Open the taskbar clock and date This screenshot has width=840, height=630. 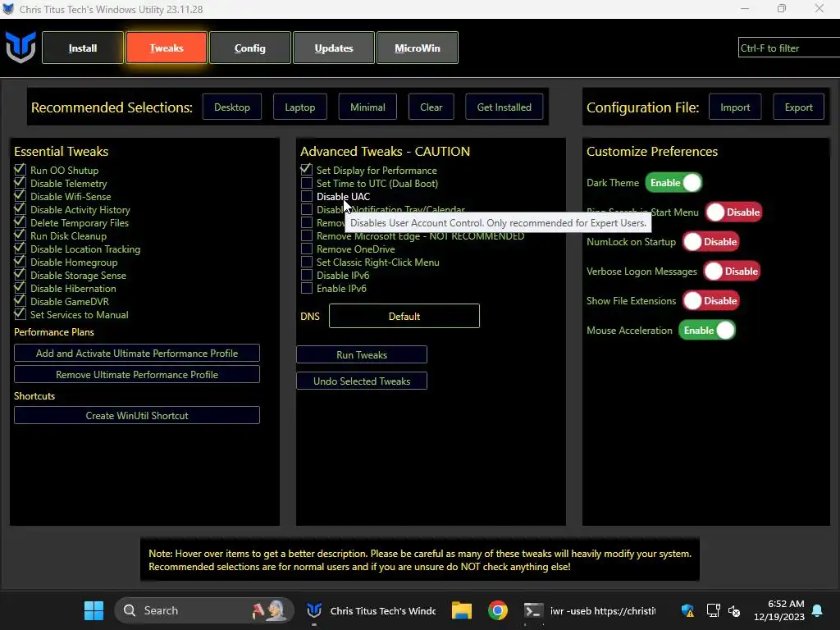point(778,610)
